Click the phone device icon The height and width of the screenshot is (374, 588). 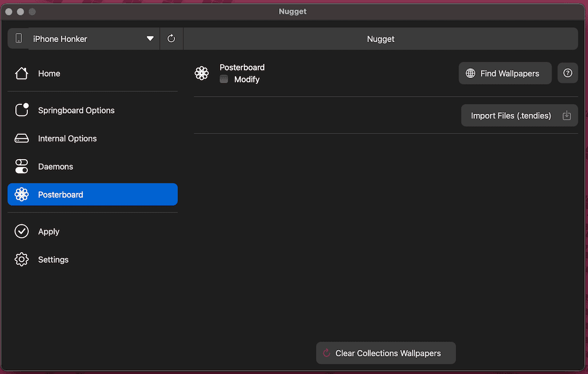[x=19, y=38]
